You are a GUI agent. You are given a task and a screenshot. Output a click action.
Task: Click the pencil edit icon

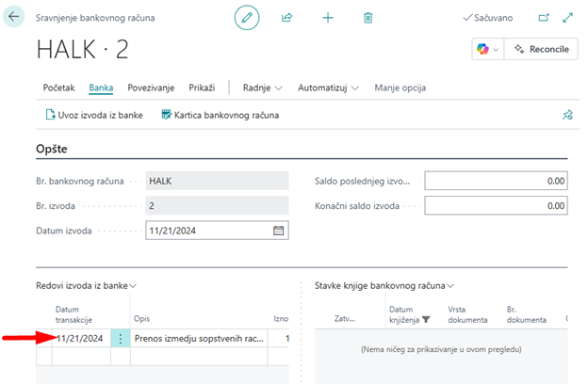[x=247, y=18]
